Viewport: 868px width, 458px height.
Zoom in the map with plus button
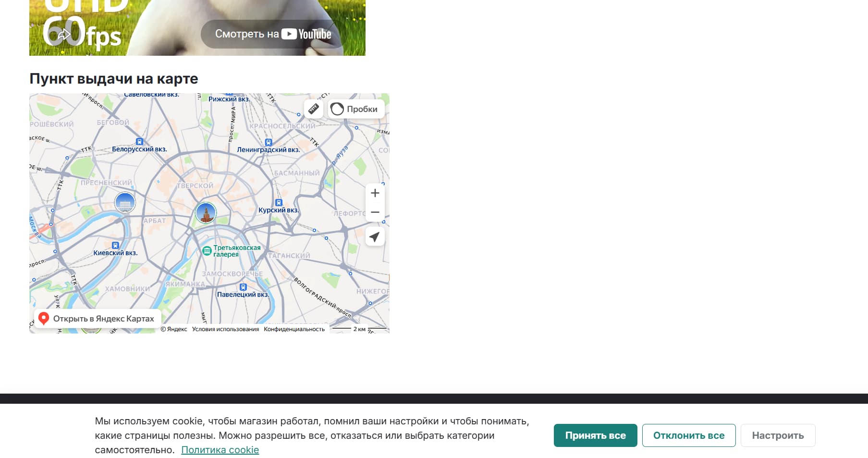375,193
